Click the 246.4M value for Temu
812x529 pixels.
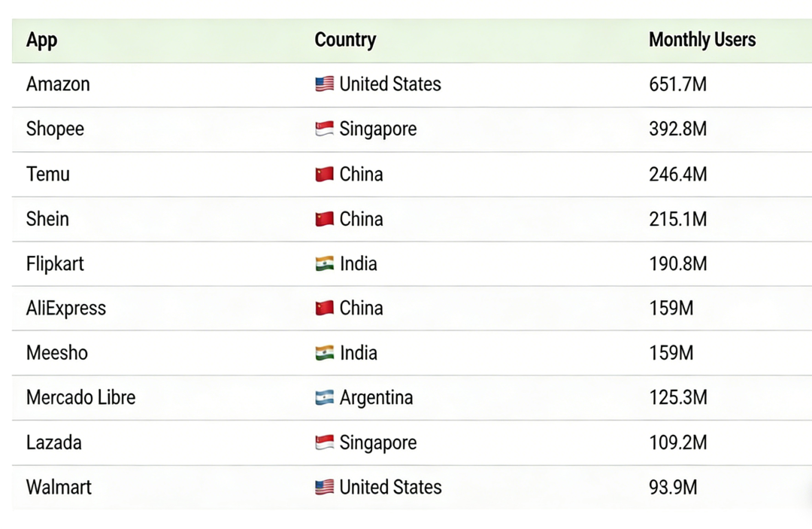677,175
